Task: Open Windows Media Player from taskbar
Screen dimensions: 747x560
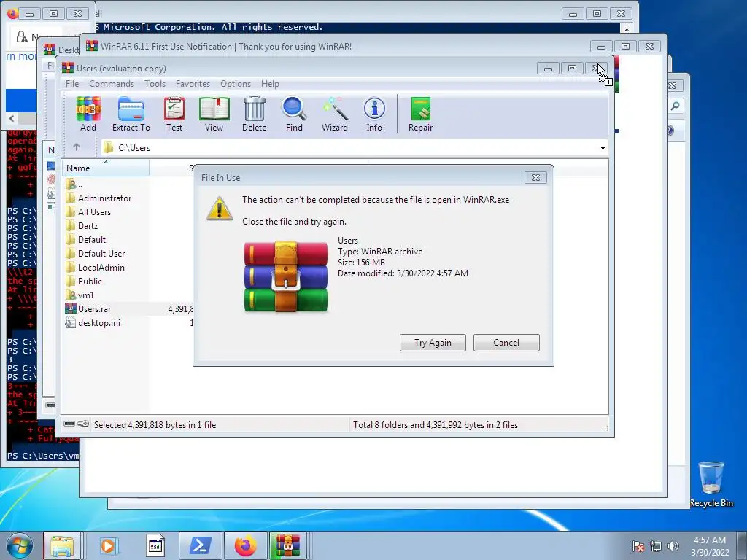Action: click(108, 545)
